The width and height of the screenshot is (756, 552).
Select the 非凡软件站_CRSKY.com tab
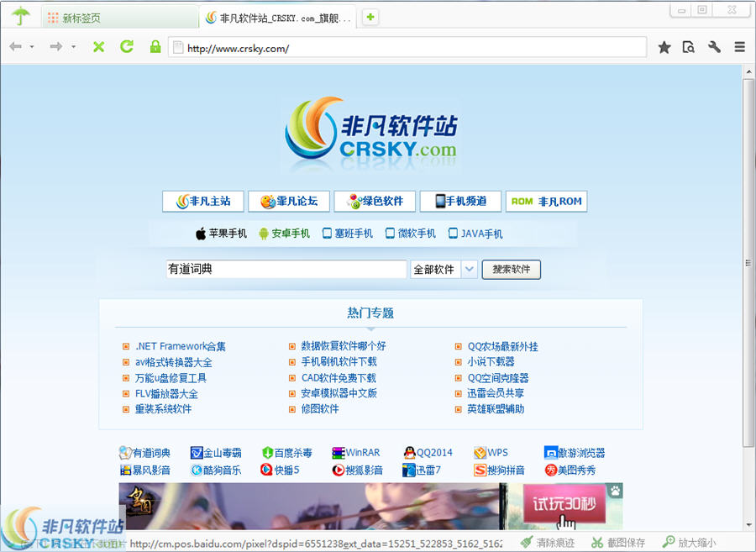pos(278,18)
